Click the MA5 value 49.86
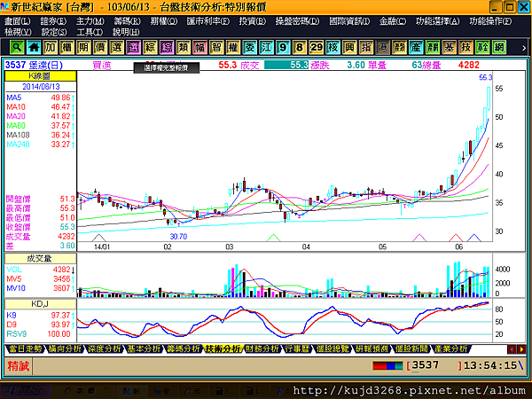 pos(60,98)
